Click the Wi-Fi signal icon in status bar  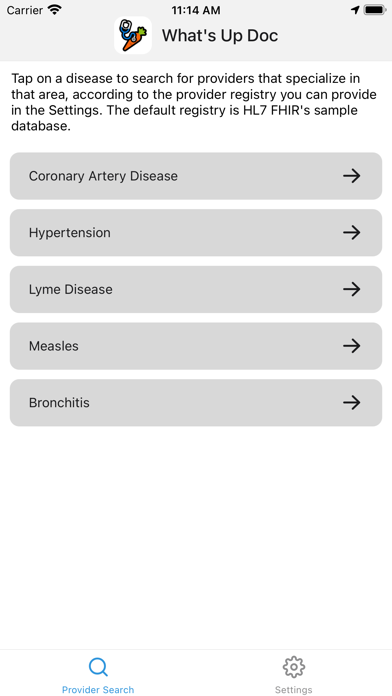[55, 10]
